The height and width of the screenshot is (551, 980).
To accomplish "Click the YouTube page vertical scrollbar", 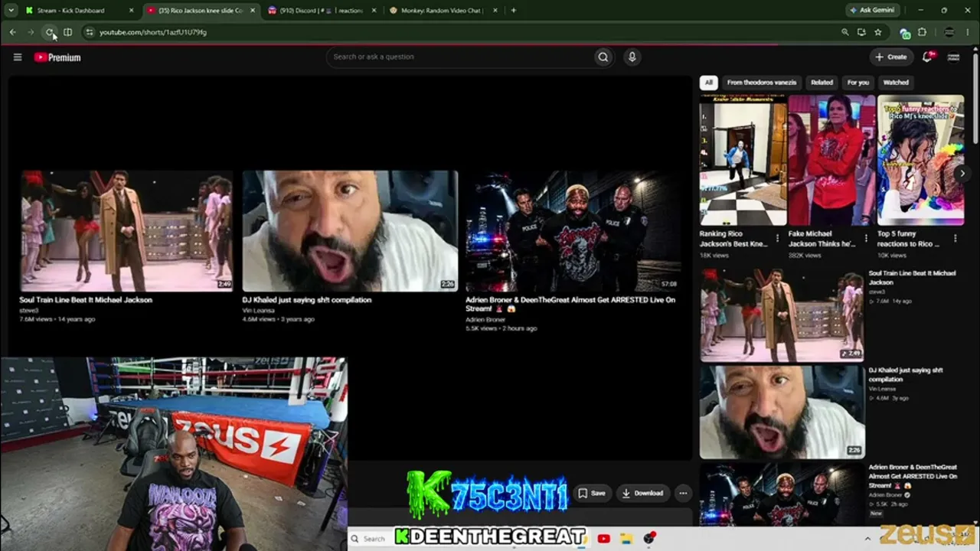I will point(975,99).
